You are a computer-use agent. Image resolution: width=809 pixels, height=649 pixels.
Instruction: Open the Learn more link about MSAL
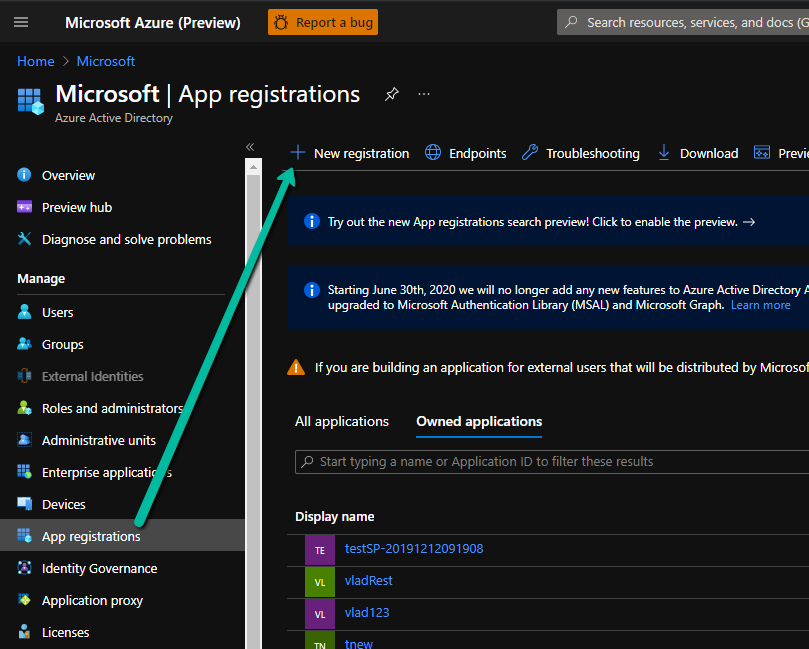[x=760, y=304]
